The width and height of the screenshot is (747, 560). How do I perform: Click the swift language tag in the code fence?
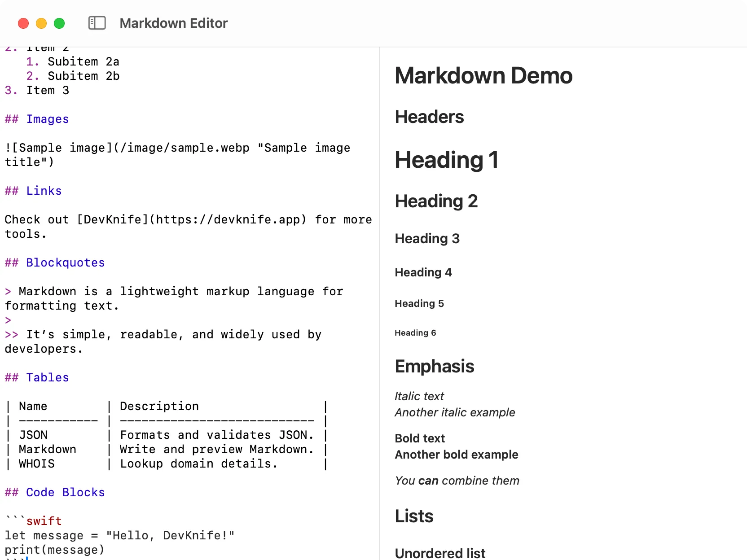pos(44,521)
